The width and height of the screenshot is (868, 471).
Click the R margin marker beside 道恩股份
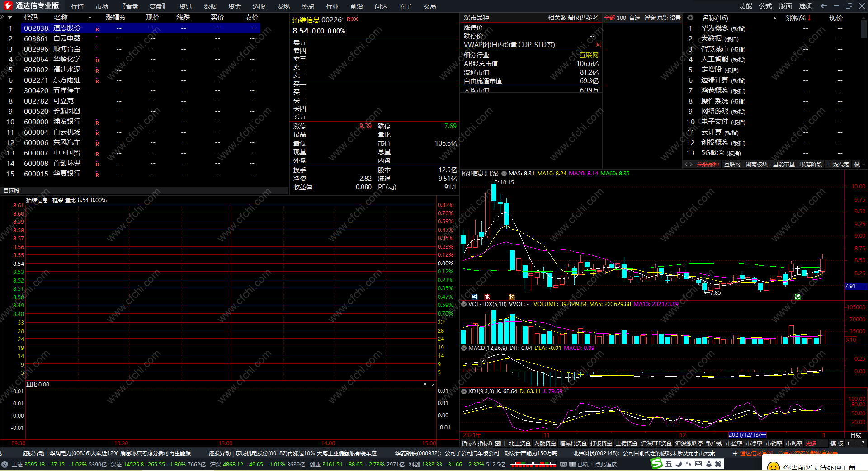pos(97,29)
